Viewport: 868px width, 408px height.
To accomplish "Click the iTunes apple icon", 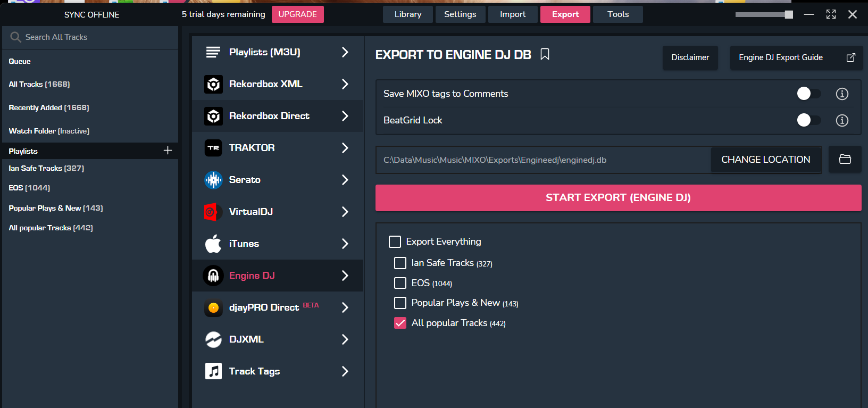I will (x=213, y=244).
